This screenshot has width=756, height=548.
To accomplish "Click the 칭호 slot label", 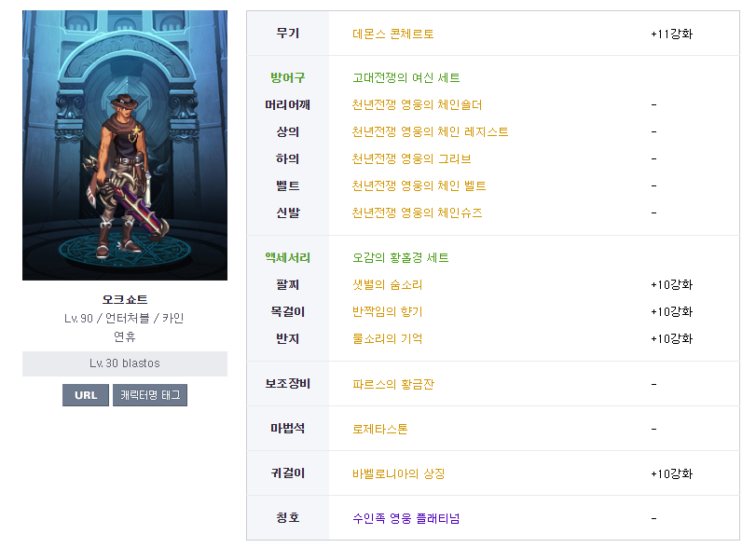I will click(288, 517).
